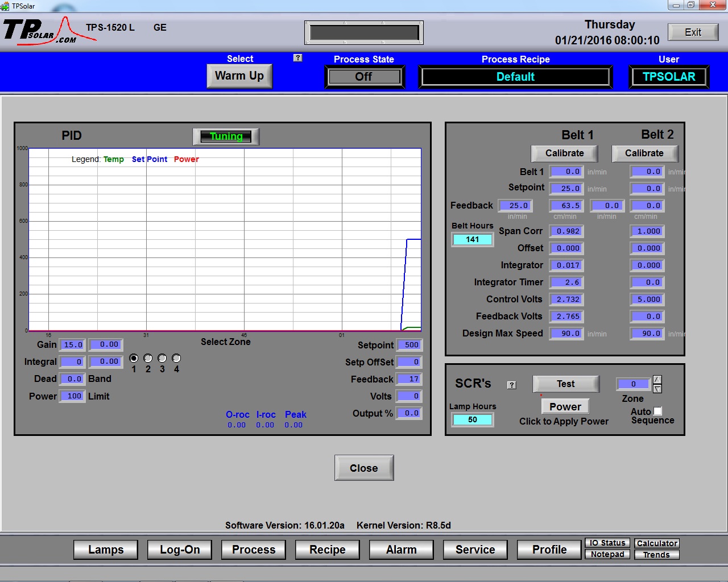The image size is (728, 582).
Task: Increase the SCR Zone number
Action: 657,380
